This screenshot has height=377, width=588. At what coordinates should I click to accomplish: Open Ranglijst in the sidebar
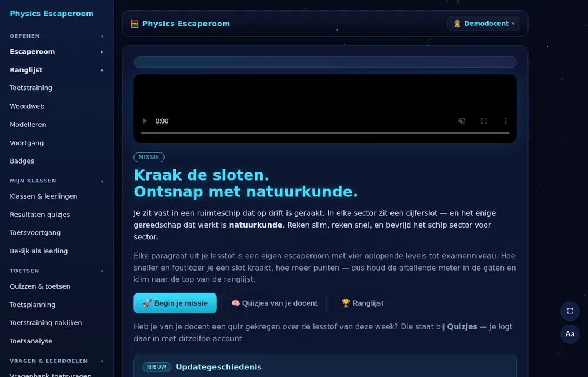click(26, 70)
